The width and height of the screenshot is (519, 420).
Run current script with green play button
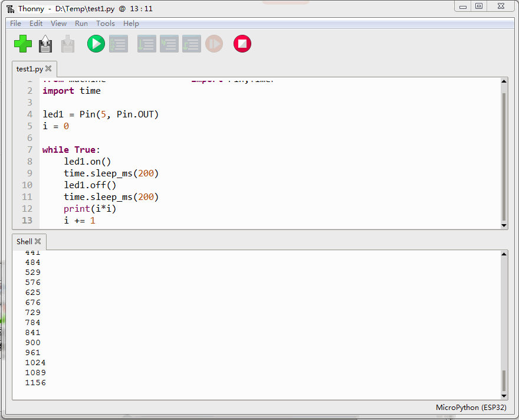pyautogui.click(x=96, y=44)
